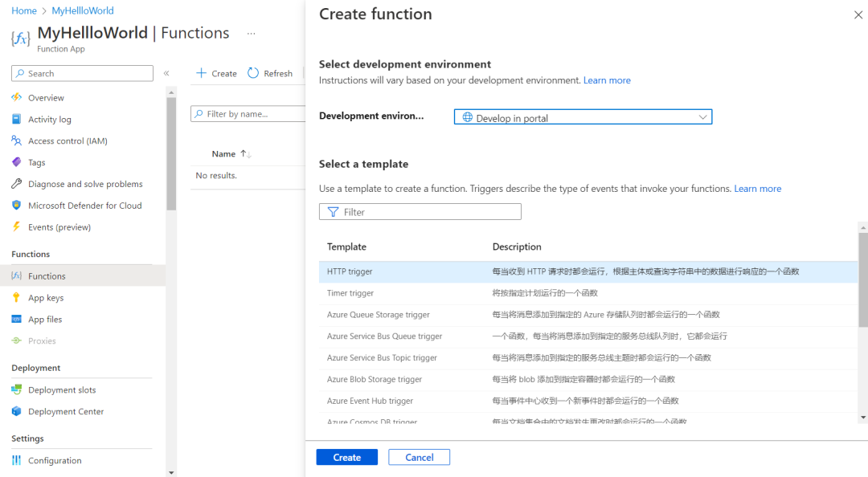Sort functions by Name column arrow
868x477 pixels.
(247, 154)
